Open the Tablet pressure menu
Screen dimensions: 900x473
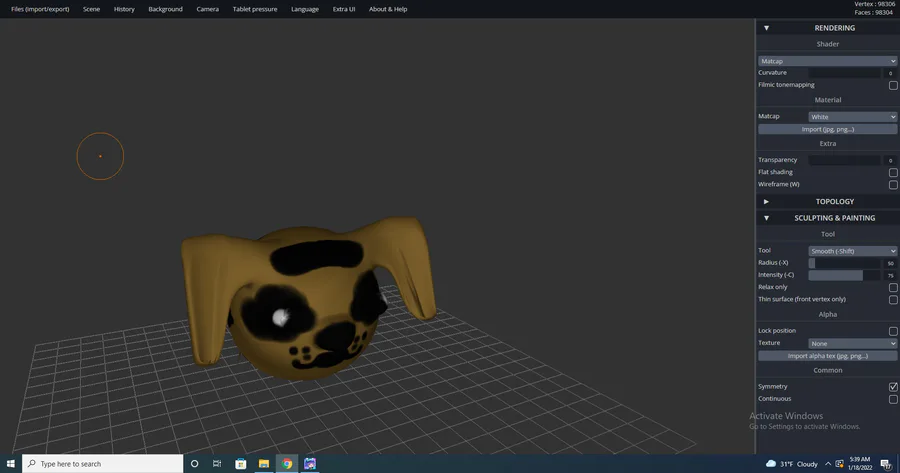255,9
